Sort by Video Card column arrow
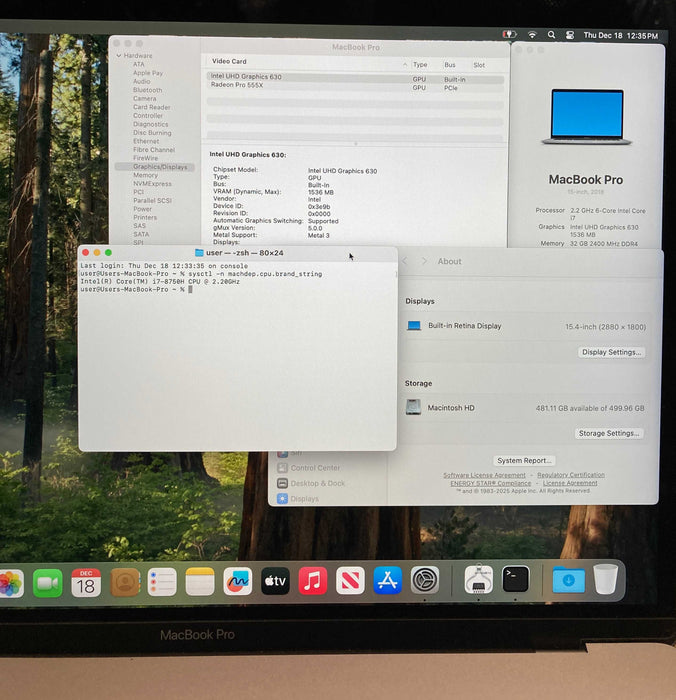 tap(405, 65)
